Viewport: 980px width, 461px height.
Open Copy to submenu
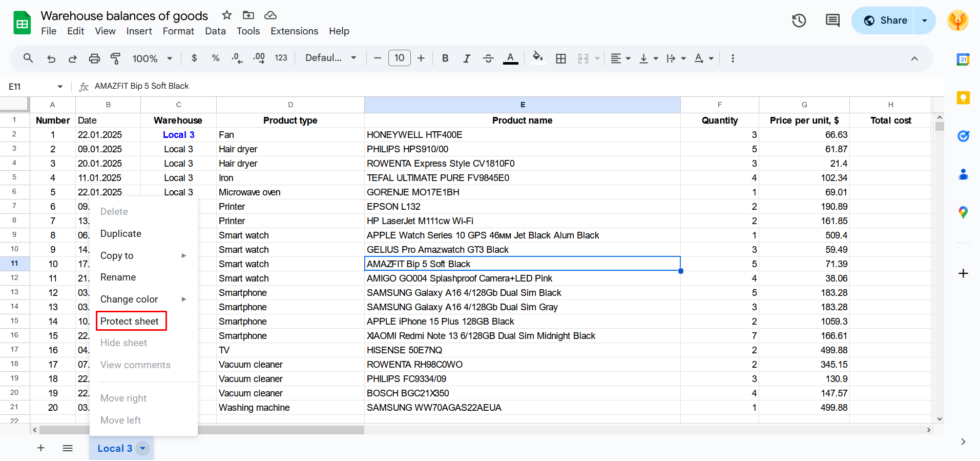click(x=143, y=255)
